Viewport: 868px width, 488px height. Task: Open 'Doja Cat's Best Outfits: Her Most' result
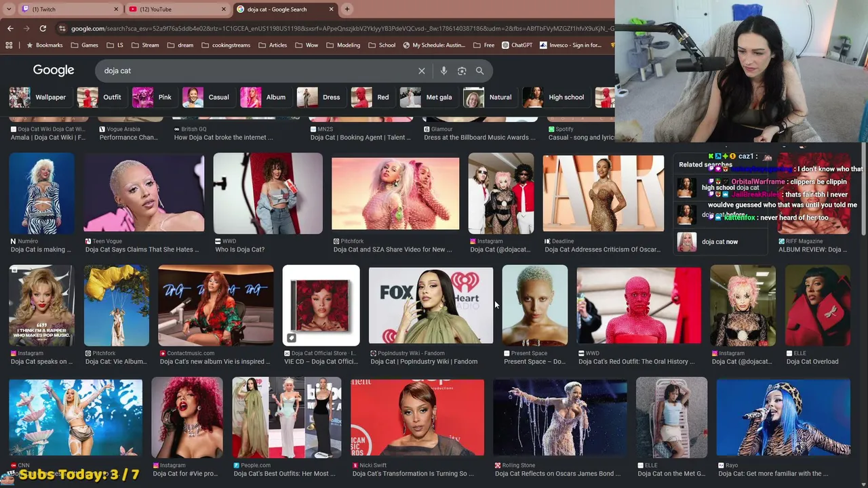(284, 474)
